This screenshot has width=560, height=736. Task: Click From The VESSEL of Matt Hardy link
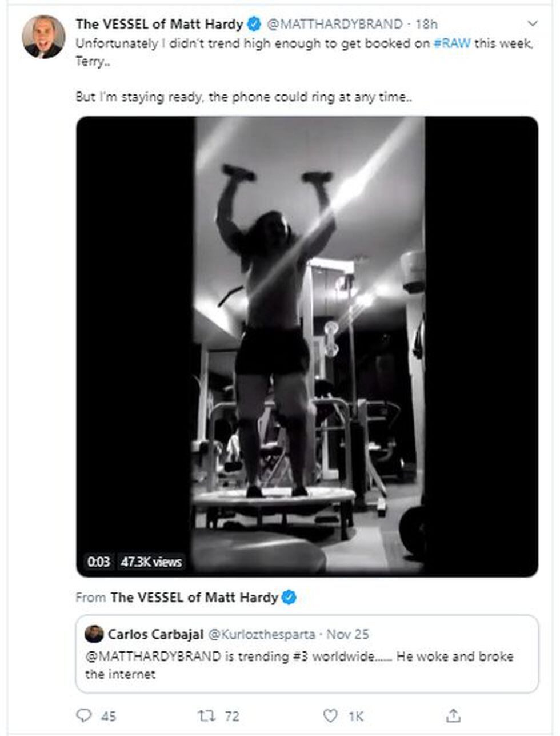pyautogui.click(x=194, y=598)
